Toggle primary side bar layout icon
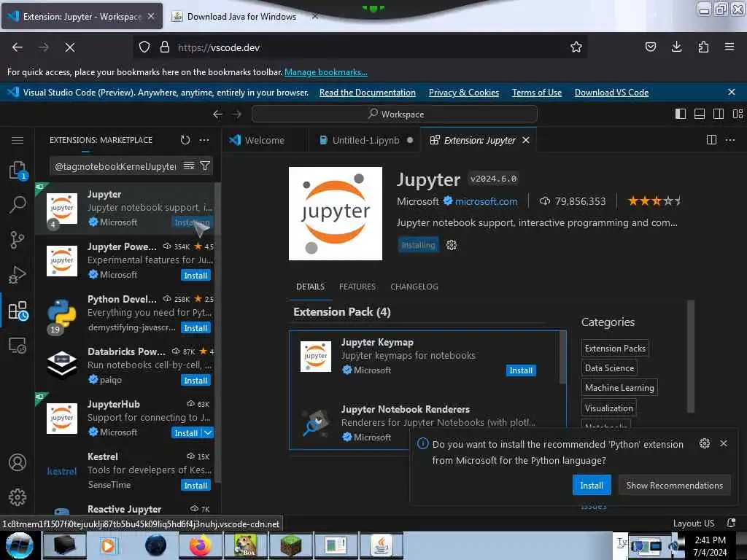Screen dimensions: 747x560 tap(681, 114)
